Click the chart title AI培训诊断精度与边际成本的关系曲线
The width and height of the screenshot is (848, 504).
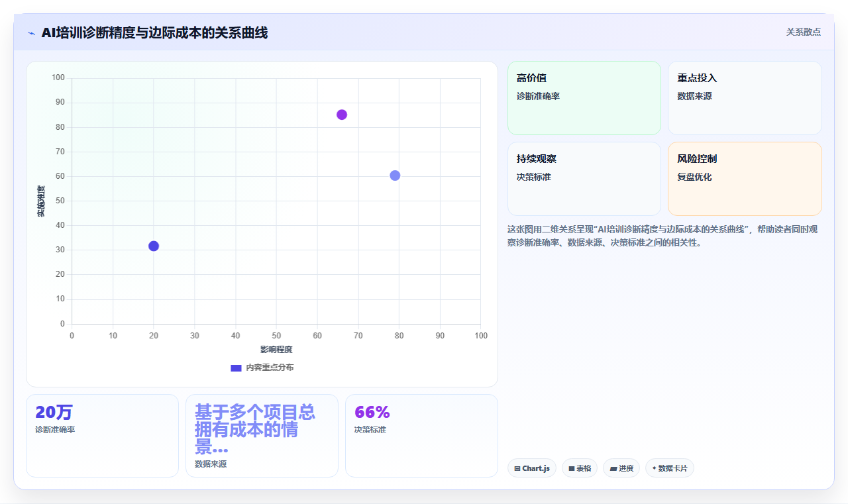[154, 32]
